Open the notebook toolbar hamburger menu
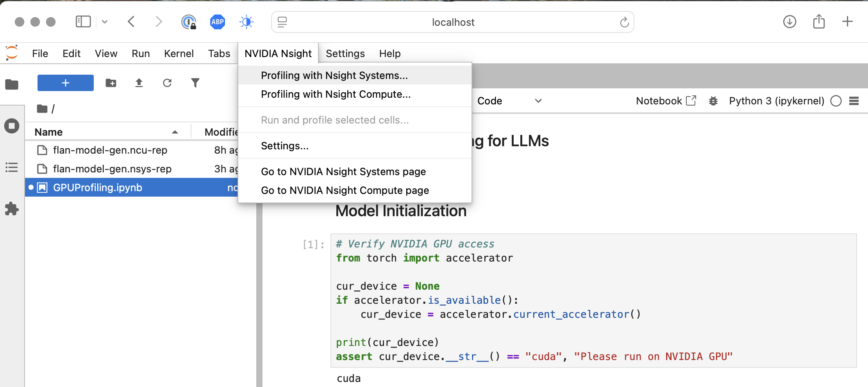 point(854,101)
